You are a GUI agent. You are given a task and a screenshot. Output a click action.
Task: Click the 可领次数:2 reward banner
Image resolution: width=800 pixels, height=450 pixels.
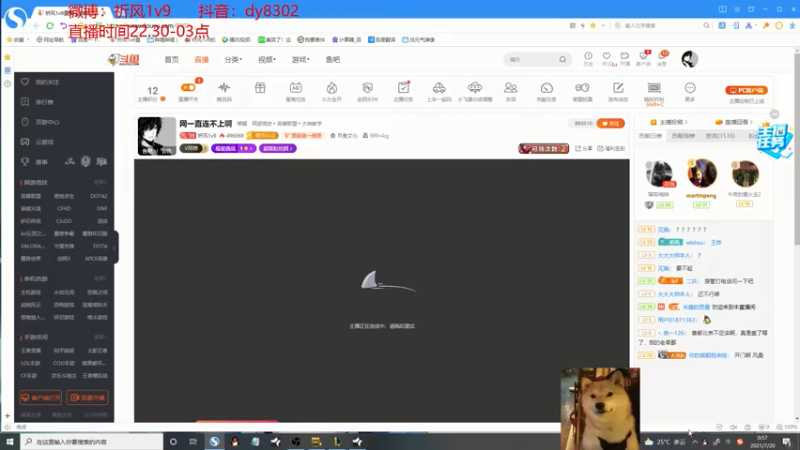(x=543, y=148)
